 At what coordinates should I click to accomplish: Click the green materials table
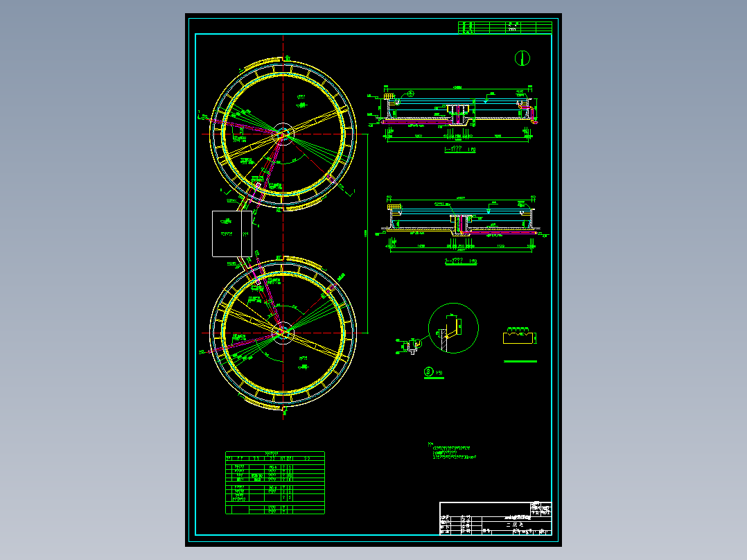pyautogui.click(x=275, y=483)
